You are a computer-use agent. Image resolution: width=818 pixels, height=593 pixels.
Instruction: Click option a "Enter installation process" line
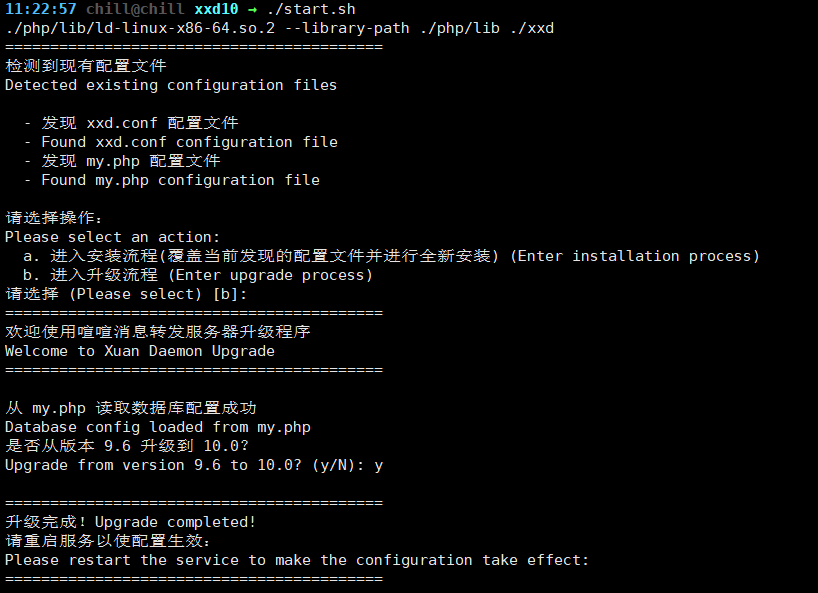[391, 256]
